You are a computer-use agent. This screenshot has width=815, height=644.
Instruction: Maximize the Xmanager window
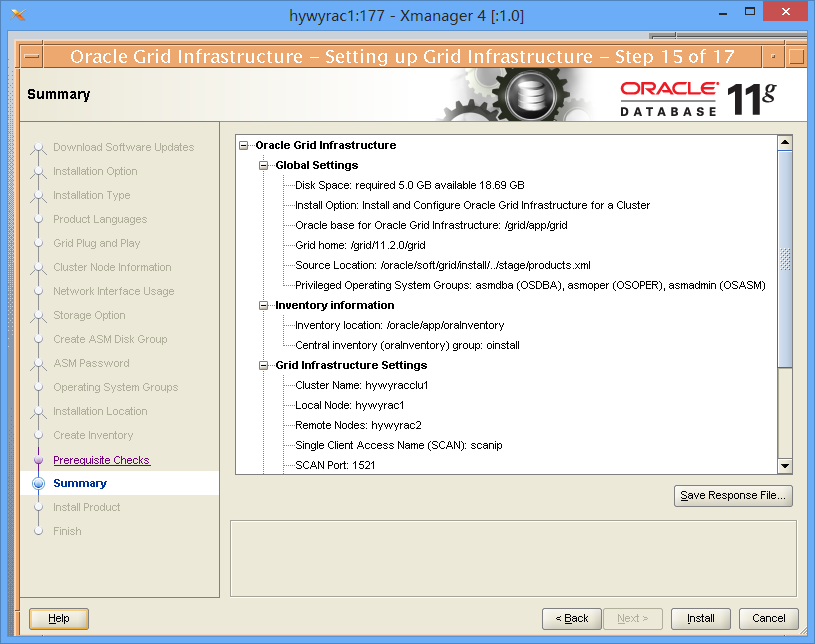750,12
